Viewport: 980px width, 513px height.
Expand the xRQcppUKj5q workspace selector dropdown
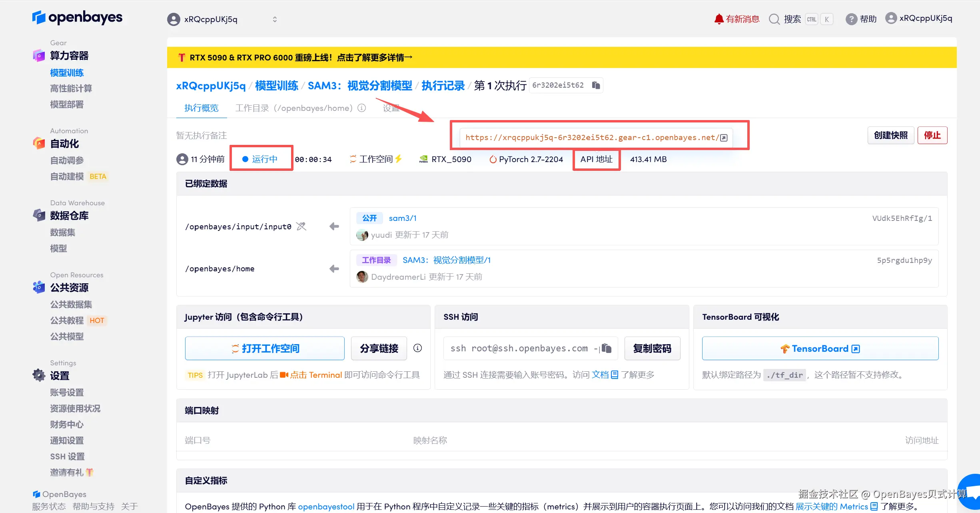(x=275, y=19)
